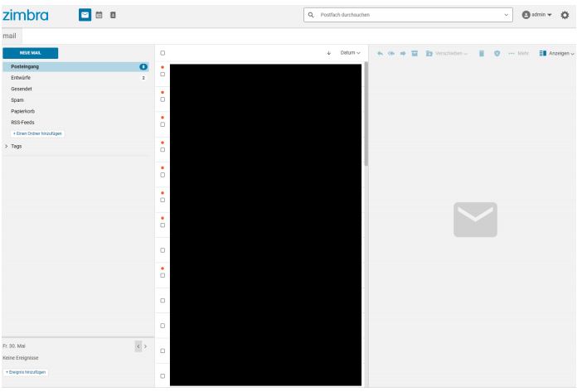
Task: Click the Keine Ereignisse text
Action: (x=21, y=358)
